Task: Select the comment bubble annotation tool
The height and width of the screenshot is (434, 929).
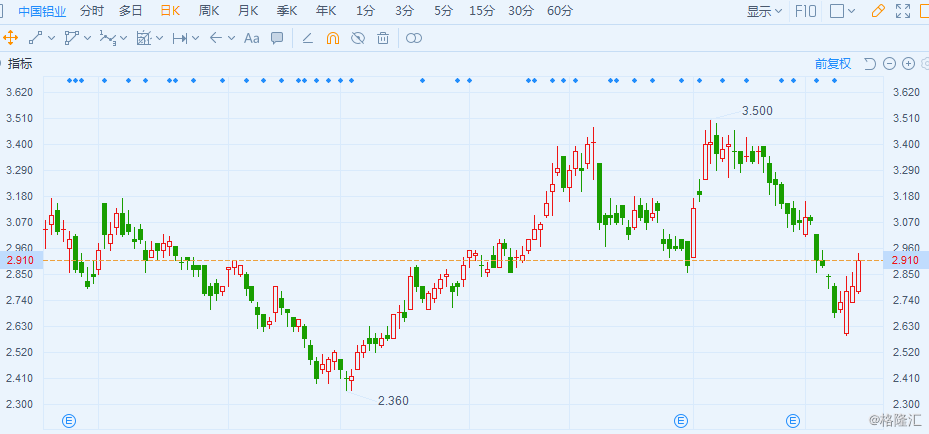Action: pyautogui.click(x=277, y=38)
